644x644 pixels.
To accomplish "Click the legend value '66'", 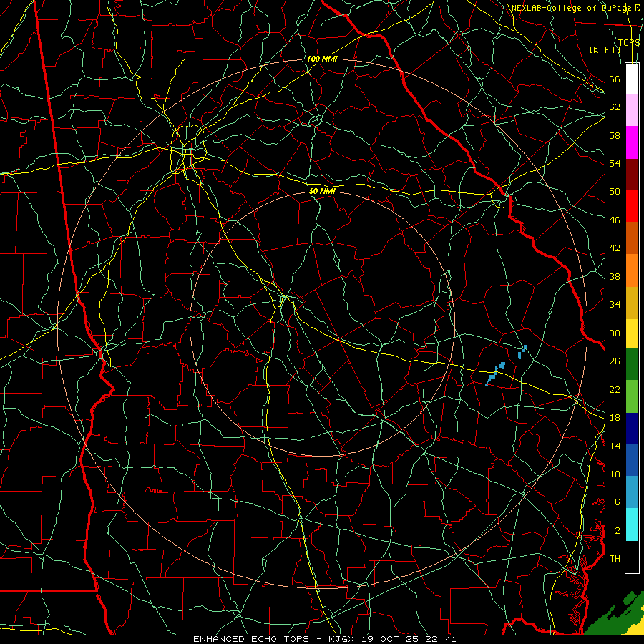I will [615, 79].
